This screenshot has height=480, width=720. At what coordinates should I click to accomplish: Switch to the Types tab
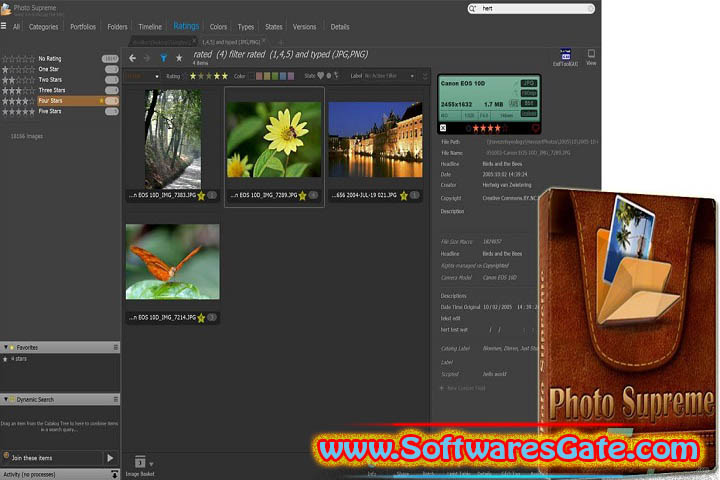tap(246, 27)
